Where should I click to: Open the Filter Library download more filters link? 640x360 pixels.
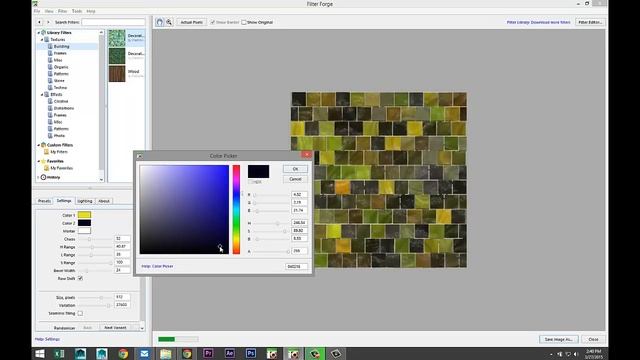pos(538,22)
